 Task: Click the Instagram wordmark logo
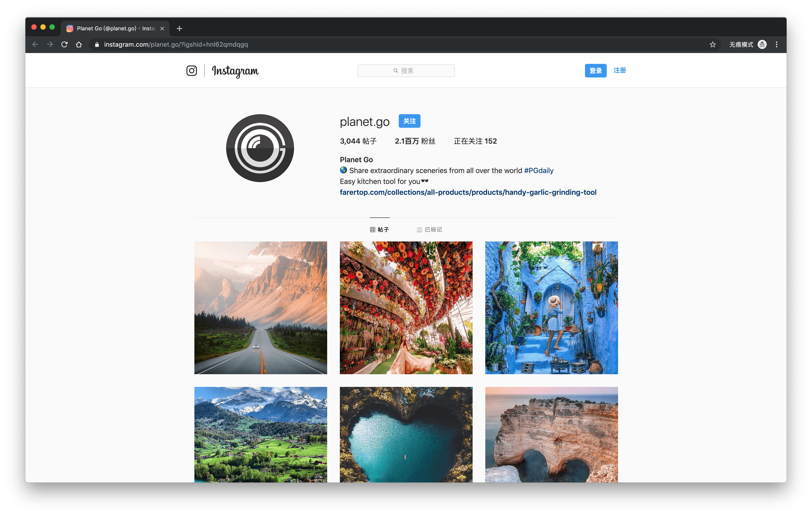point(235,71)
